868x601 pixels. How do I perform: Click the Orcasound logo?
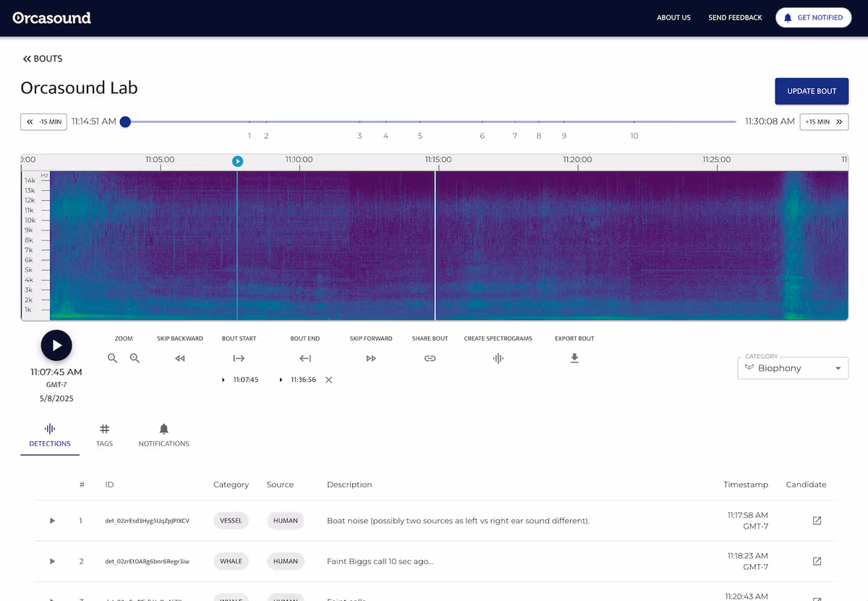52,18
